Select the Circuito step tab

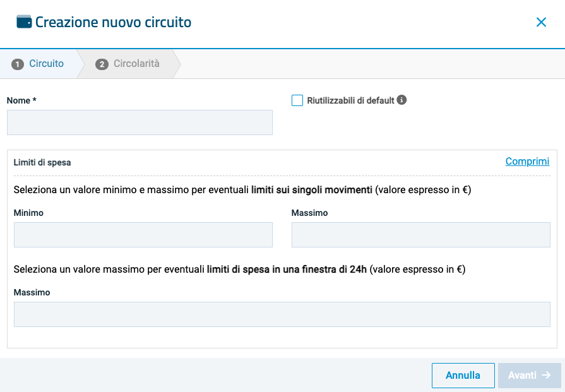click(46, 64)
